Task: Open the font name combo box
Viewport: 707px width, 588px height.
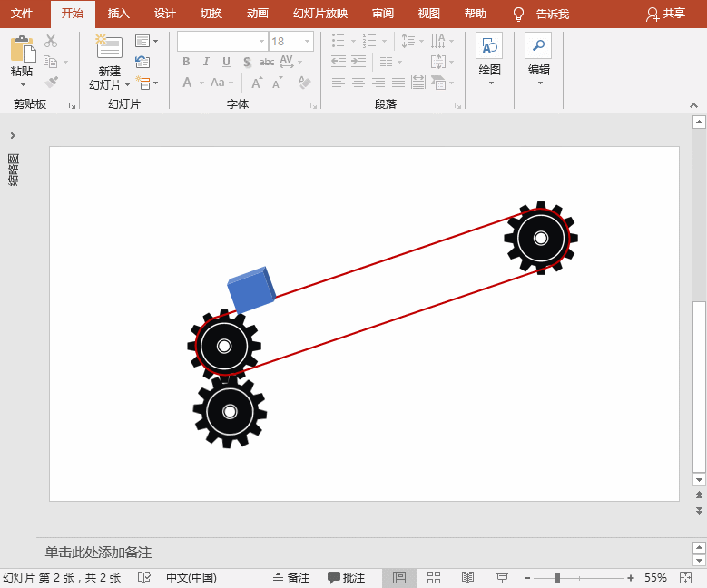Action: click(221, 42)
